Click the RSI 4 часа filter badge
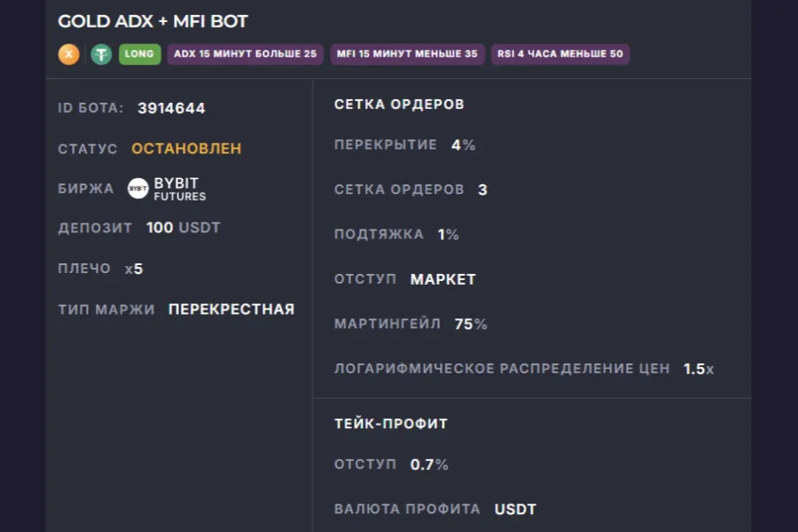This screenshot has height=532, width=798. 560,53
